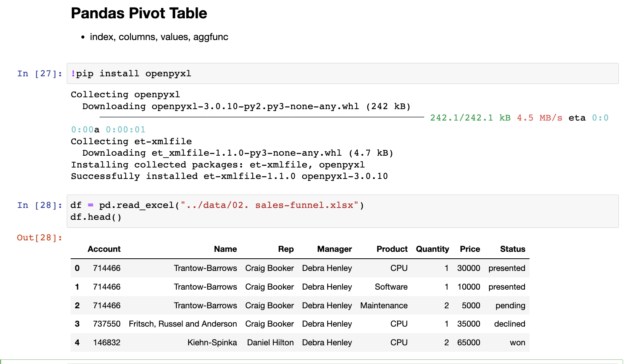633x364 pixels.
Task: Click the Manager column header
Action: 334,249
